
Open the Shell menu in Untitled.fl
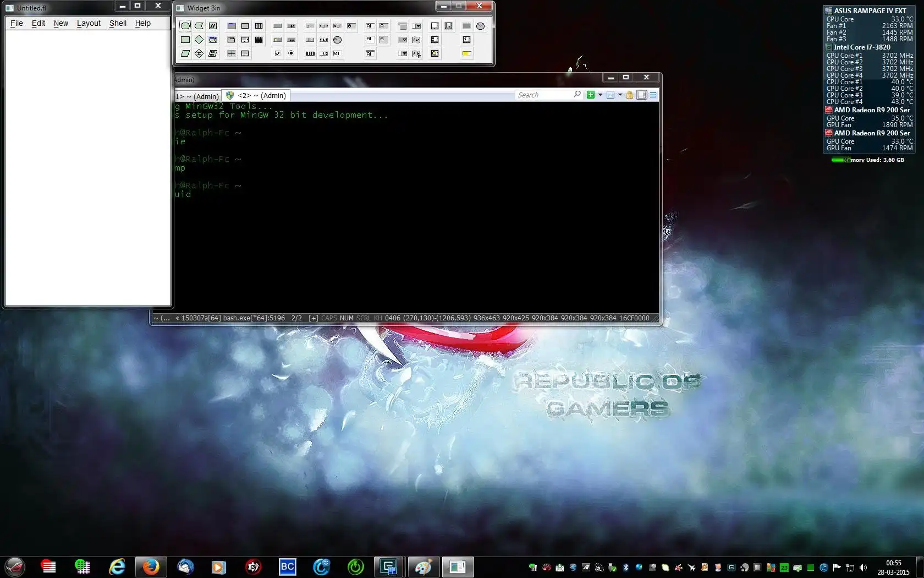pyautogui.click(x=118, y=23)
